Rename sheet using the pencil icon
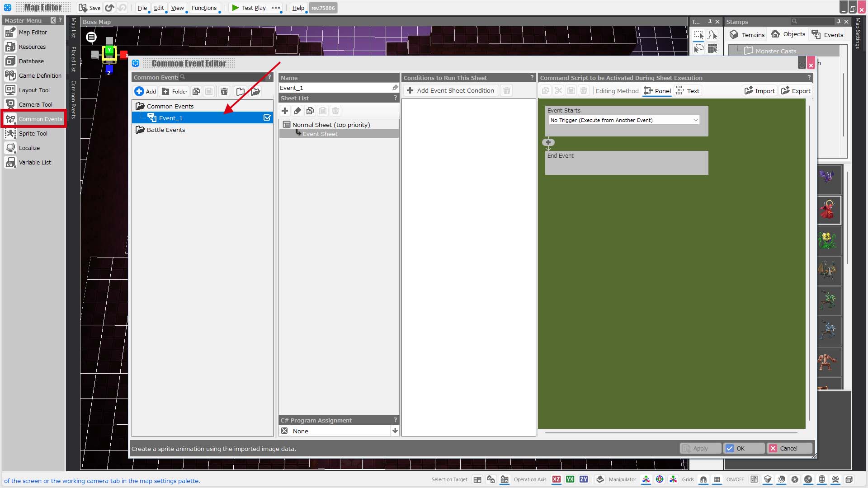Image resolution: width=868 pixels, height=488 pixels. (x=297, y=111)
